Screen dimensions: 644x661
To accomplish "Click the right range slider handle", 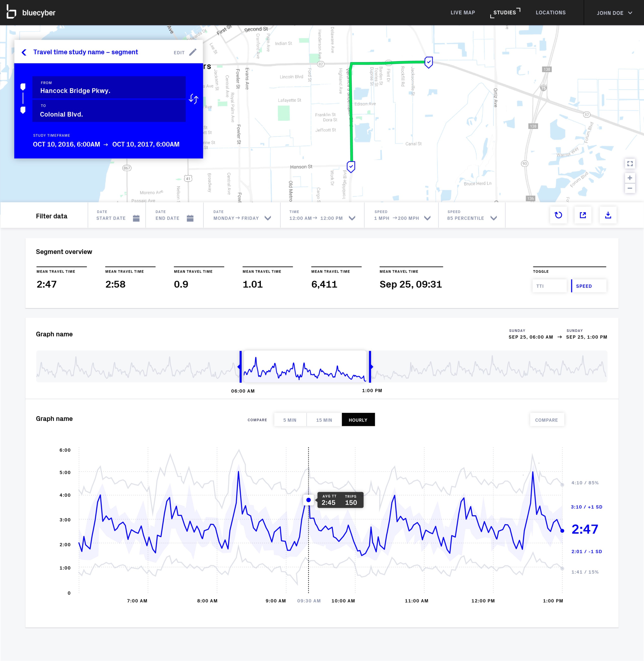I will 370,366.
